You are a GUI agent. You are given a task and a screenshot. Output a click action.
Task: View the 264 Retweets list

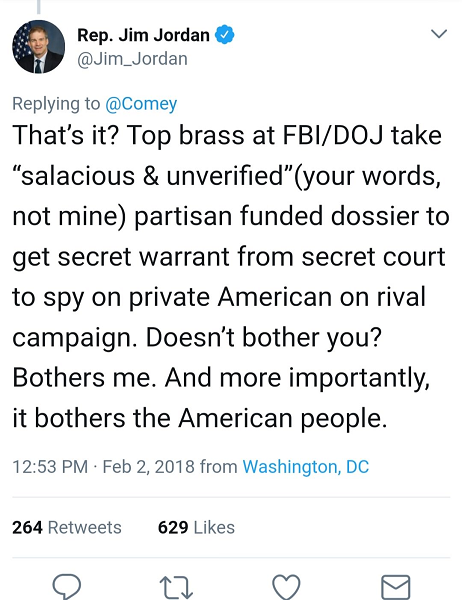67,527
